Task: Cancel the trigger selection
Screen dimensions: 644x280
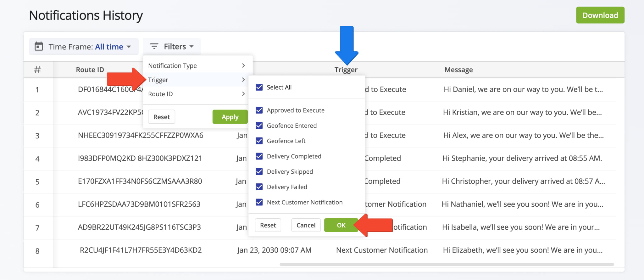Action: [x=306, y=225]
